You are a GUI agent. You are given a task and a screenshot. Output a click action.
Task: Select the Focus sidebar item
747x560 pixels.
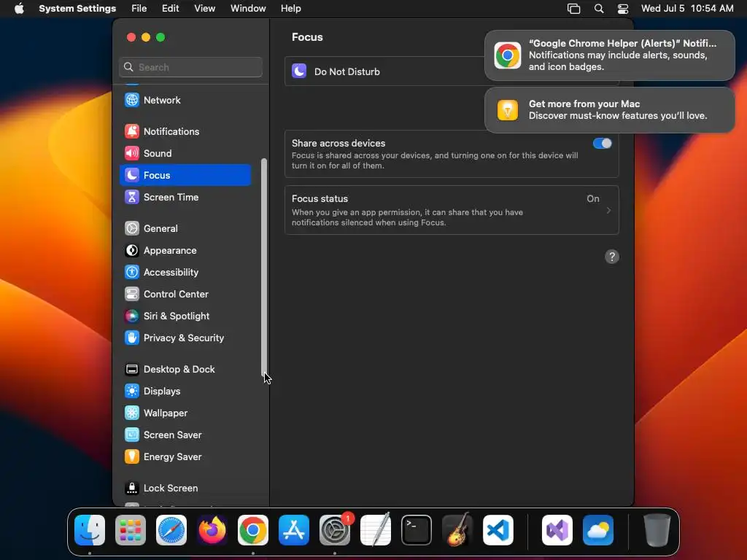pyautogui.click(x=185, y=175)
